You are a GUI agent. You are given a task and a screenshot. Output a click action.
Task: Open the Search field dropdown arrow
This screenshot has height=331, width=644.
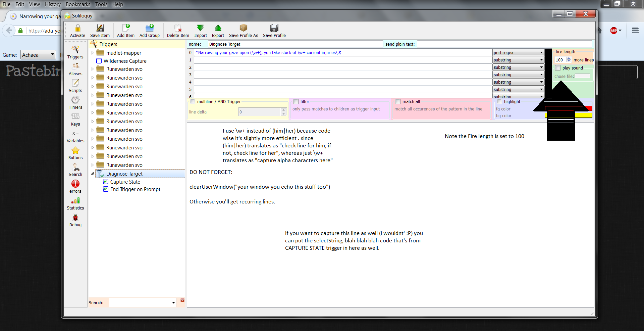tap(173, 302)
